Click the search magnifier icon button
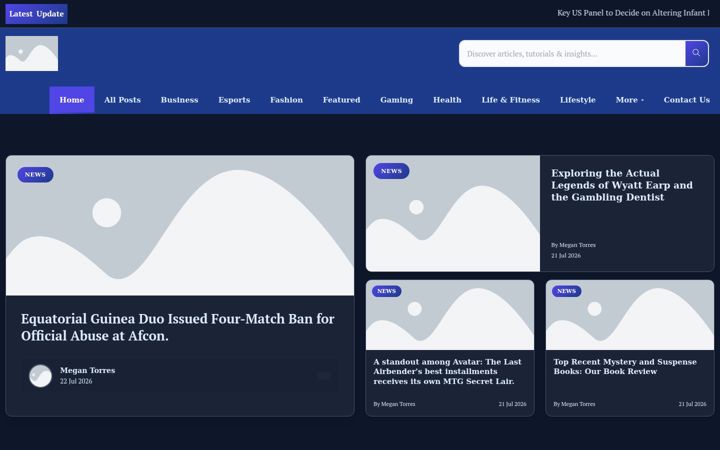This screenshot has height=450, width=720. 697,53
